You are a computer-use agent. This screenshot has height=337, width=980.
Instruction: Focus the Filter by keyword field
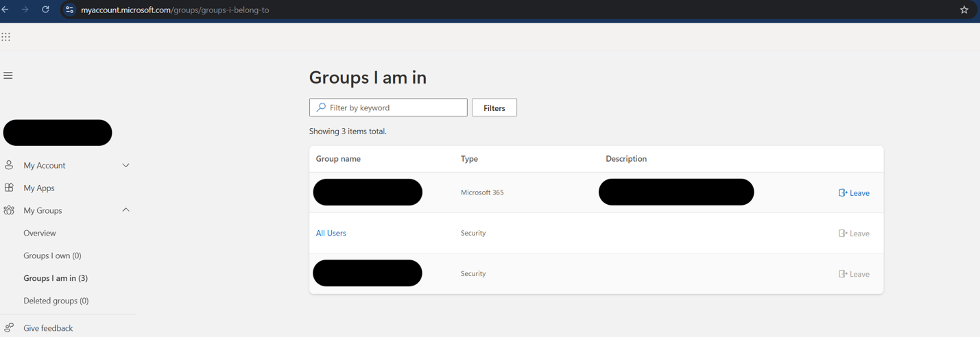[x=388, y=108]
